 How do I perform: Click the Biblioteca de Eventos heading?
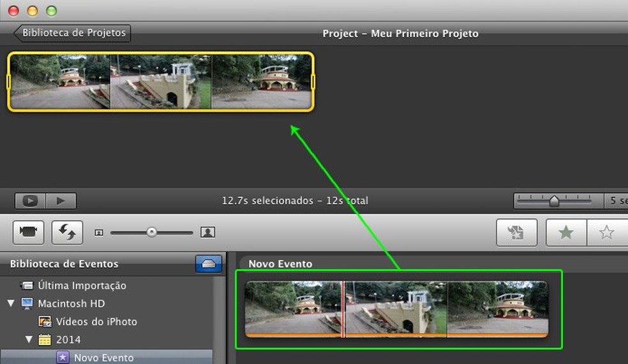[64, 264]
